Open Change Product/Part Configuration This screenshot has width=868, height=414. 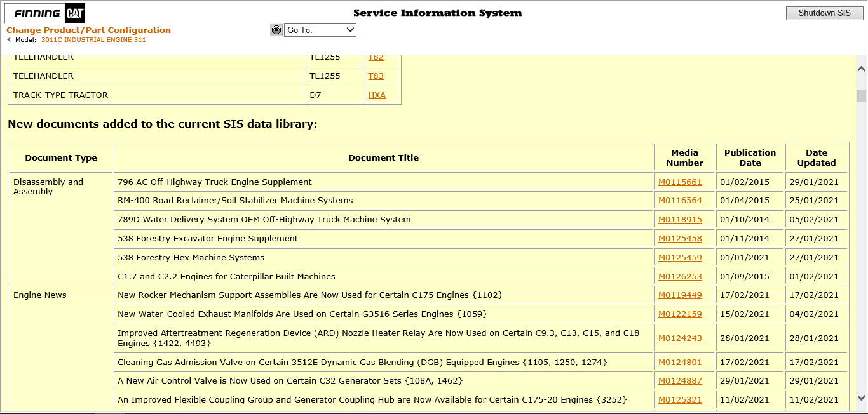(x=87, y=29)
